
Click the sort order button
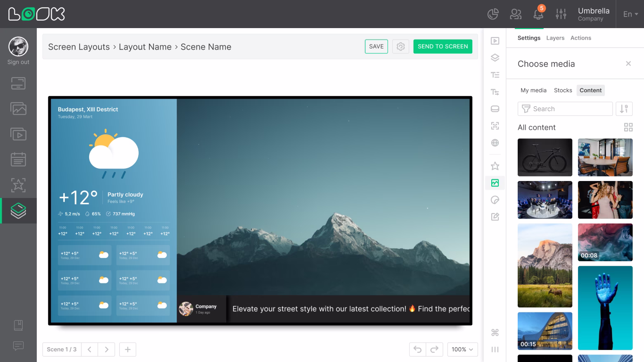(x=624, y=109)
